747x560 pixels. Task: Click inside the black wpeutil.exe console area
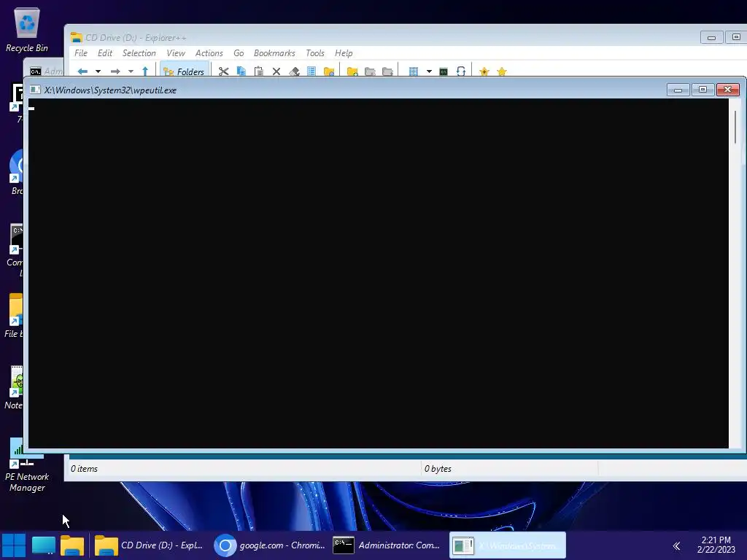(x=379, y=273)
